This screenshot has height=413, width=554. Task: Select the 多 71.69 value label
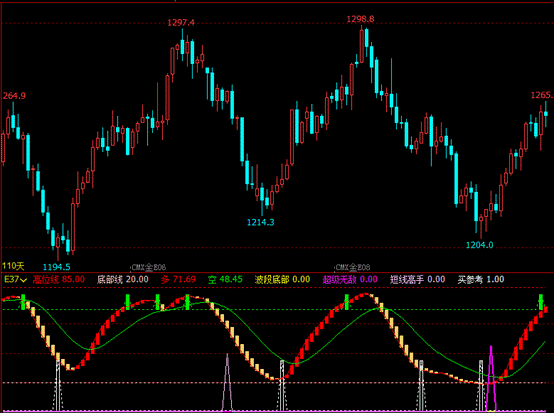178,279
